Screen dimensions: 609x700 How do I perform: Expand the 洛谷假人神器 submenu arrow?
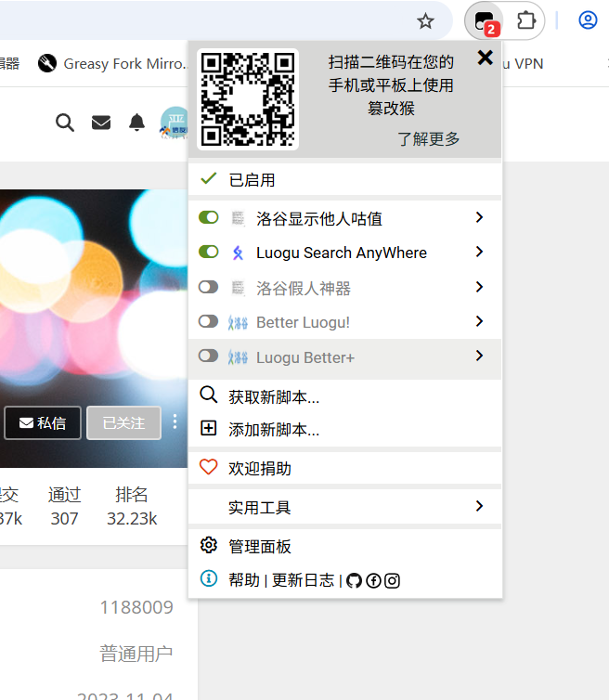pos(479,287)
